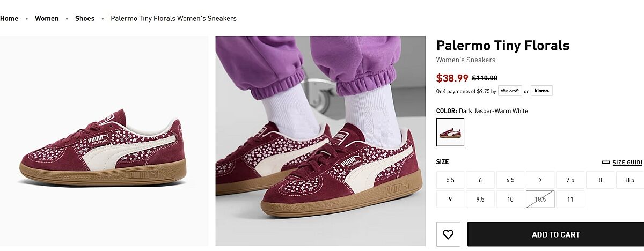Navigate to Shoes breadcrumb

(85, 18)
